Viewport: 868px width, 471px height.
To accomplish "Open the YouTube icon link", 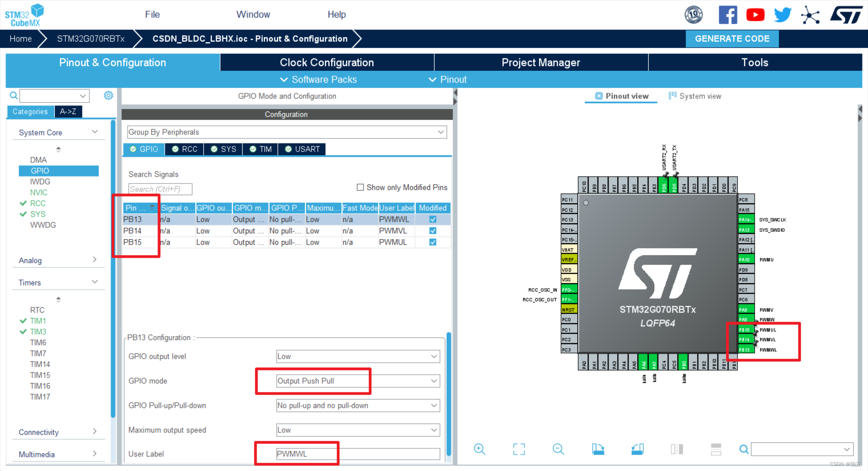I will [x=755, y=15].
